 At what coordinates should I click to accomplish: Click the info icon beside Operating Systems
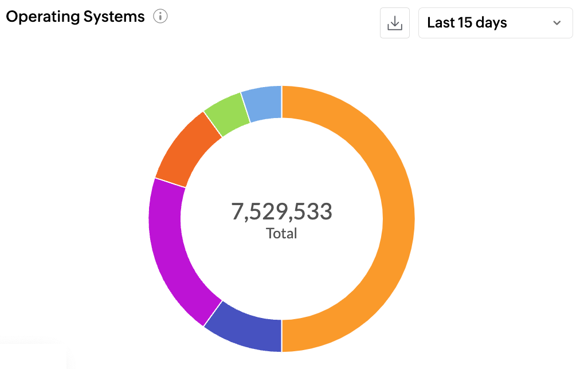coord(160,17)
